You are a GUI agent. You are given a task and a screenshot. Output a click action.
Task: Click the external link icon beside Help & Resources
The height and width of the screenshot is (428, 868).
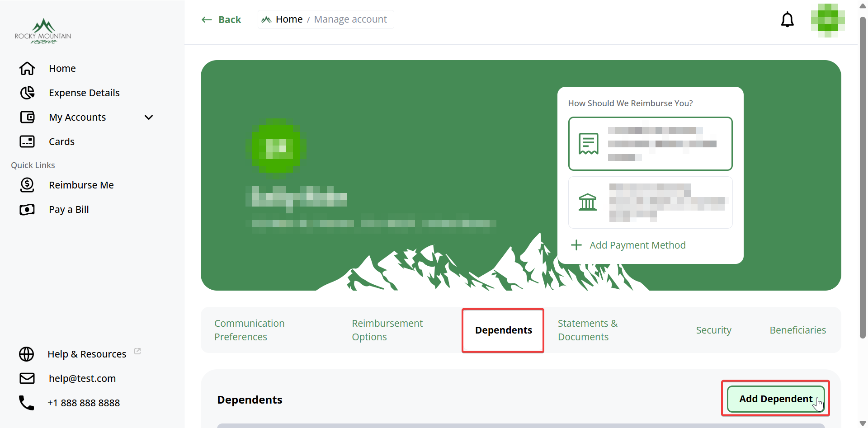coord(137,351)
